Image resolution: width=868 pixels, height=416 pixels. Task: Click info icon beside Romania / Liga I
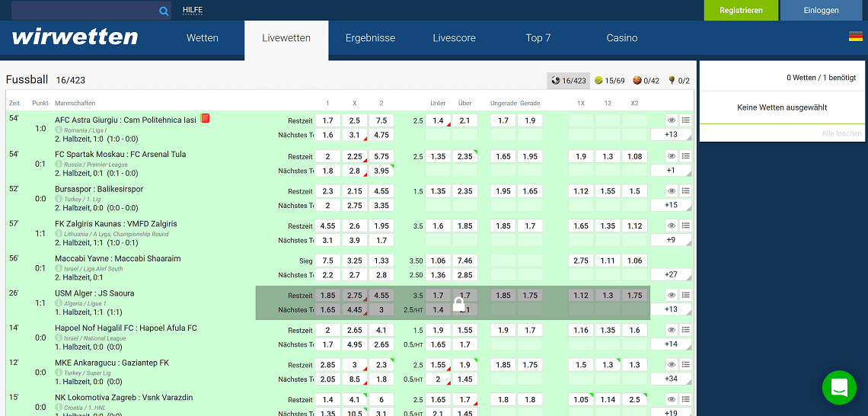click(x=59, y=130)
